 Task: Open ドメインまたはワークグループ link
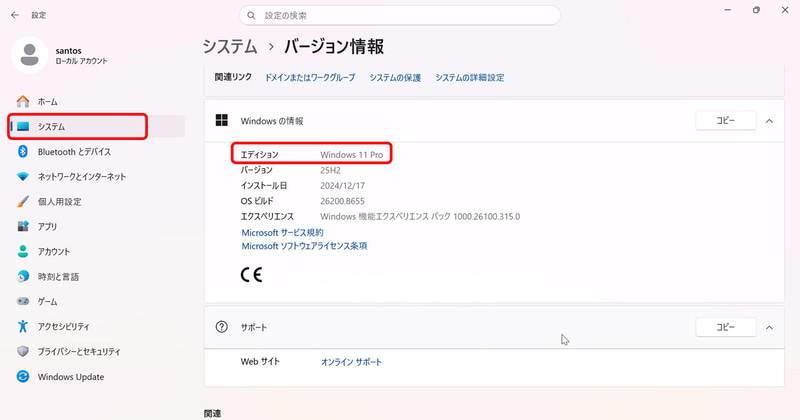[x=310, y=78]
